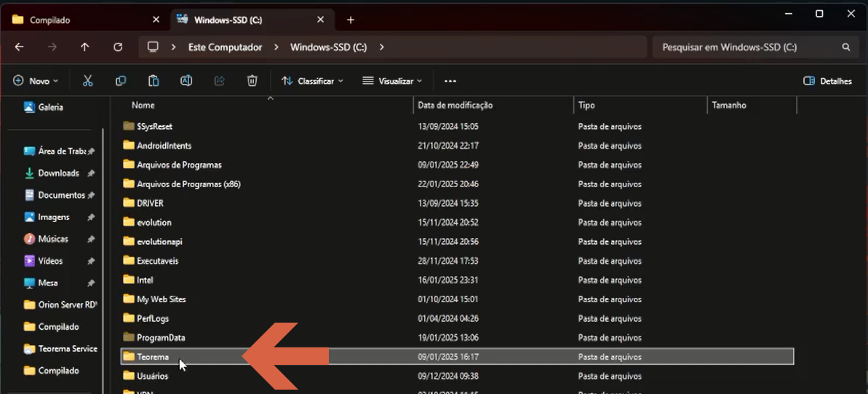Select the ProgramData folder
Screen dimensions: 868x394
point(161,337)
